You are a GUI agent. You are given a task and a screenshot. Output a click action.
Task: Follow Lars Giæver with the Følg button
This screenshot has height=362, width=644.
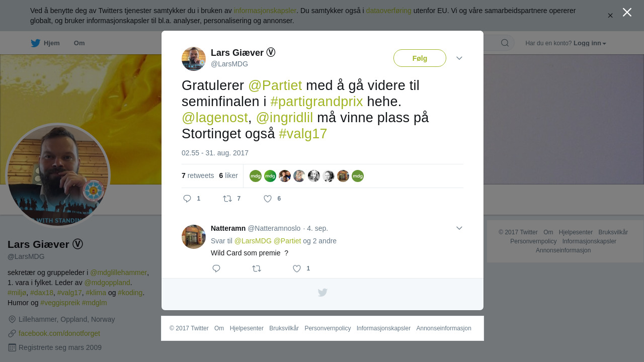pos(420,58)
